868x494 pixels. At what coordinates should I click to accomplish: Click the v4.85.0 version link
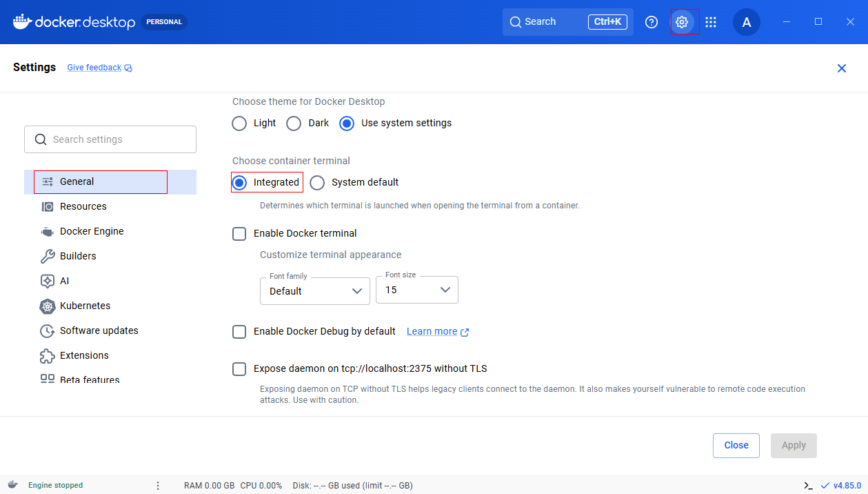tap(847, 486)
